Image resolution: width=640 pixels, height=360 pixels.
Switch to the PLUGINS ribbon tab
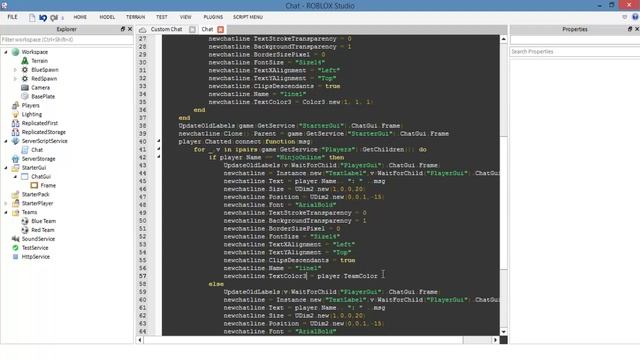click(213, 17)
